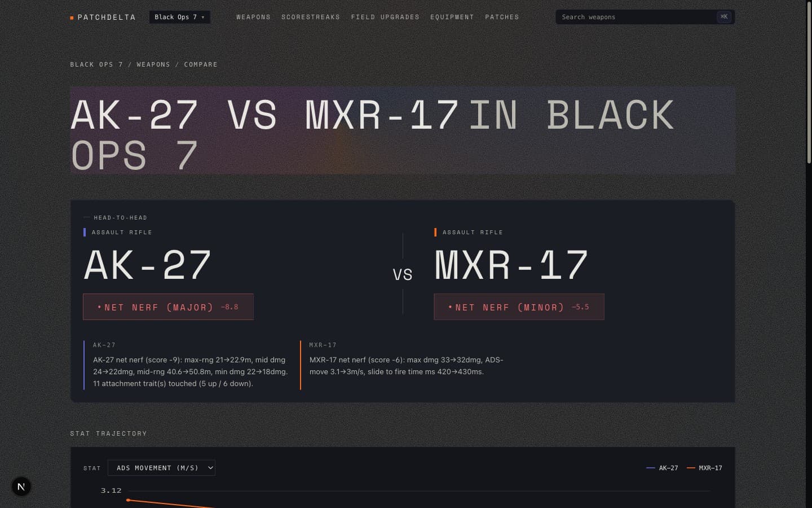This screenshot has width=812, height=508.
Task: Focus the Search weapons field
Action: coord(645,17)
